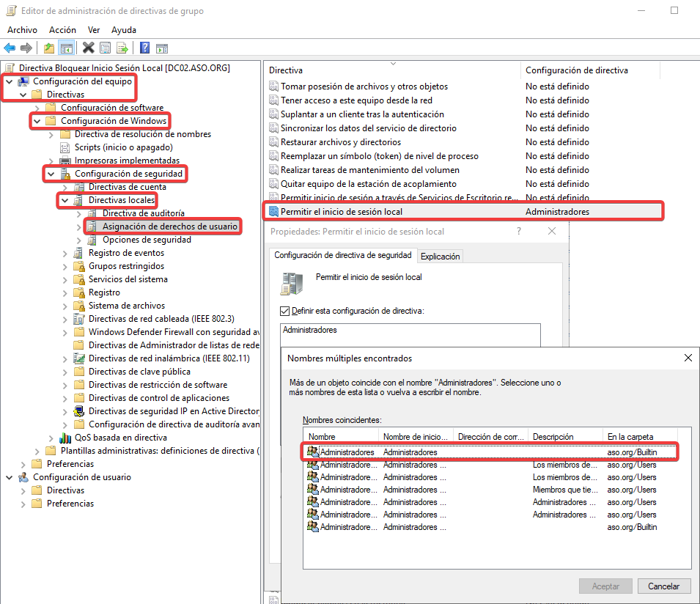Click the Show/Hide action pane icon
700x604 pixels.
(162, 48)
